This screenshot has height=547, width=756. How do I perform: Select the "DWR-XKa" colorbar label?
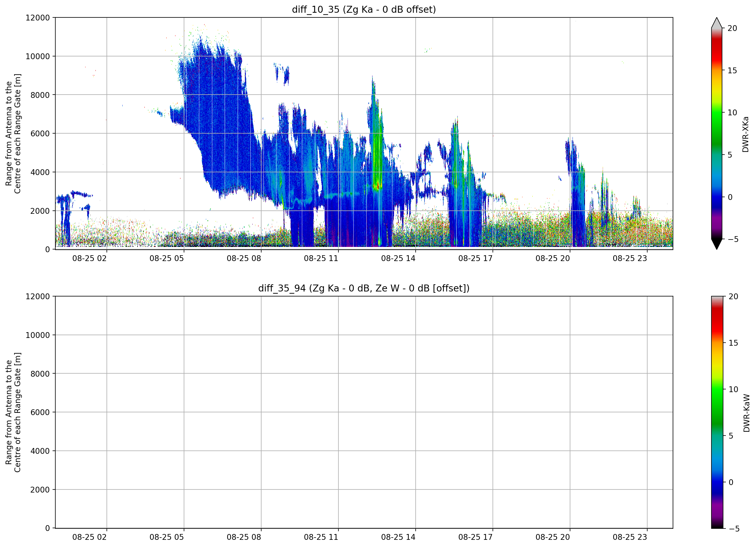pyautogui.click(x=745, y=134)
